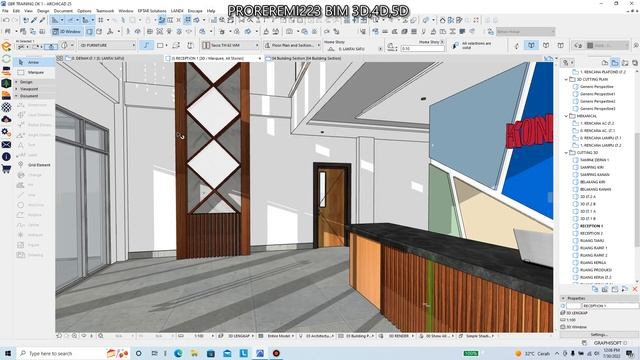Open the File menu

[x=5, y=11]
